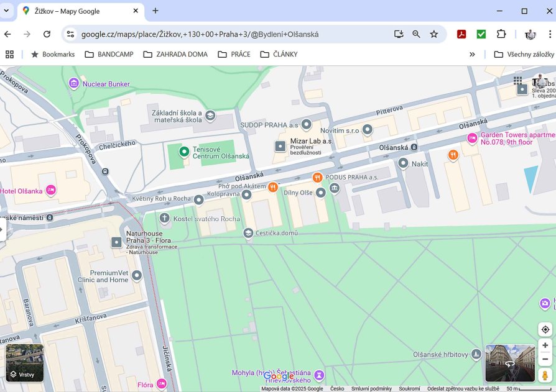
Task: Open the ZAHRADA DOMA bookmarks folder
Action: (x=175, y=54)
